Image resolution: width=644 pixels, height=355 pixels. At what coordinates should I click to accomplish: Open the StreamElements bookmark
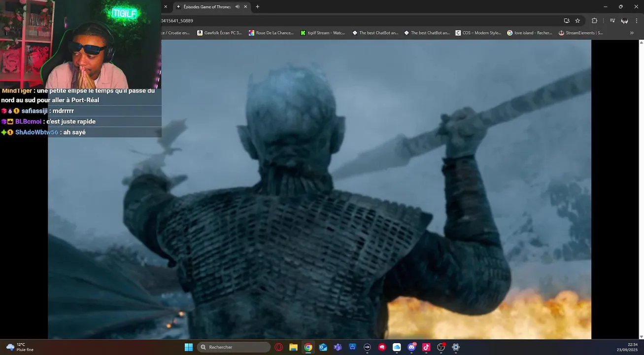581,33
